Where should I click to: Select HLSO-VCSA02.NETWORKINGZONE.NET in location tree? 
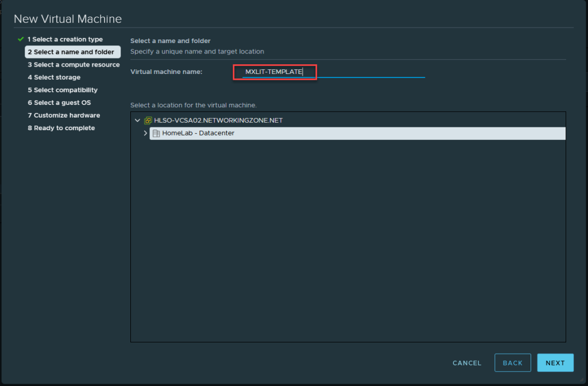[218, 120]
